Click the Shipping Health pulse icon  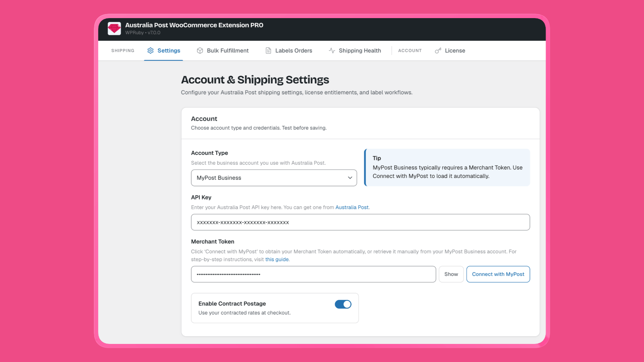[332, 51]
